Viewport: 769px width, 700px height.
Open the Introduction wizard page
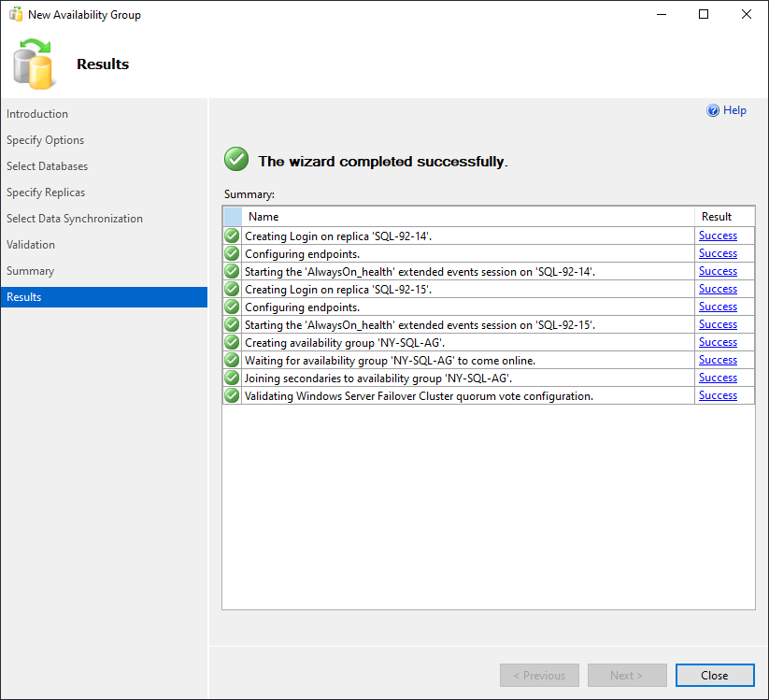pyautogui.click(x=37, y=114)
